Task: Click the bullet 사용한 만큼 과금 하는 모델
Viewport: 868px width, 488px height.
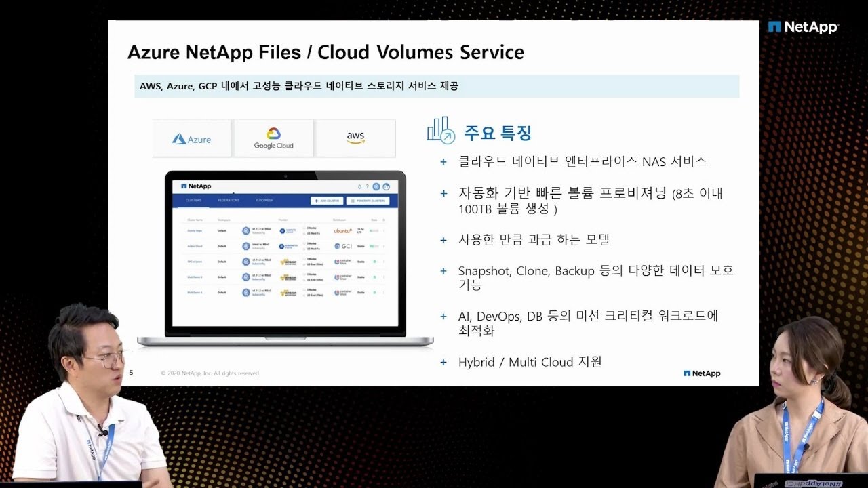Action: click(534, 239)
